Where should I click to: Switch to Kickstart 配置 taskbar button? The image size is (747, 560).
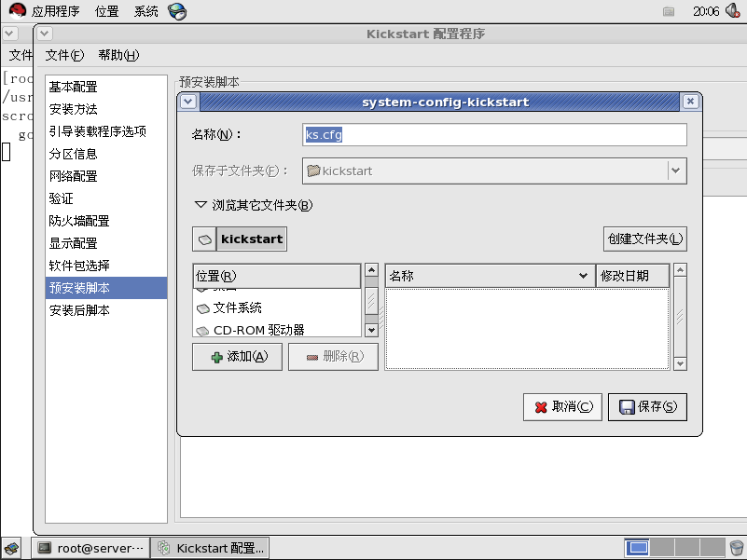210,548
